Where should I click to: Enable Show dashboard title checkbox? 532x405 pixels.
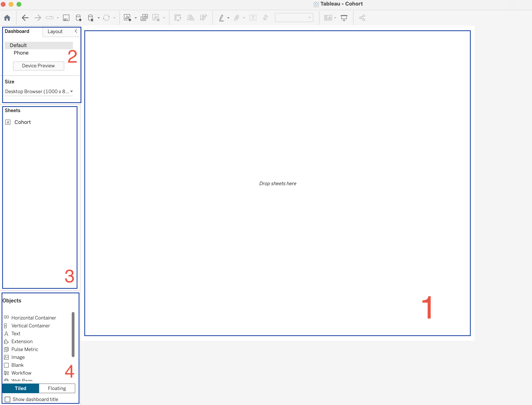(x=8, y=399)
